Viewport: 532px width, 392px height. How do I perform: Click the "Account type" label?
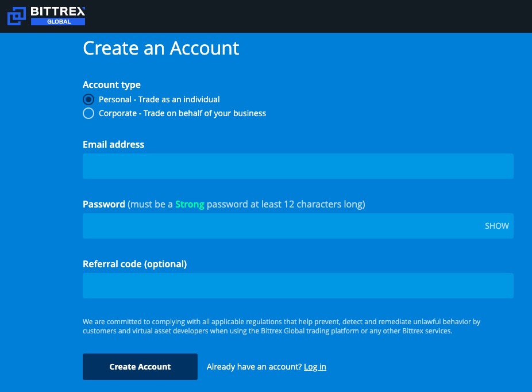point(111,85)
